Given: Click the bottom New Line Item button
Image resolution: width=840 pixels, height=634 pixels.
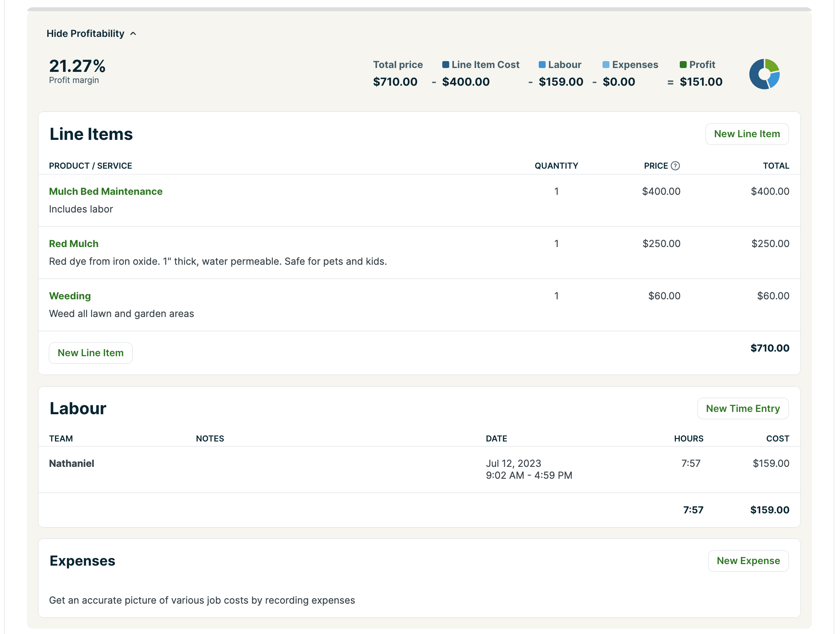Looking at the screenshot, I should (91, 353).
